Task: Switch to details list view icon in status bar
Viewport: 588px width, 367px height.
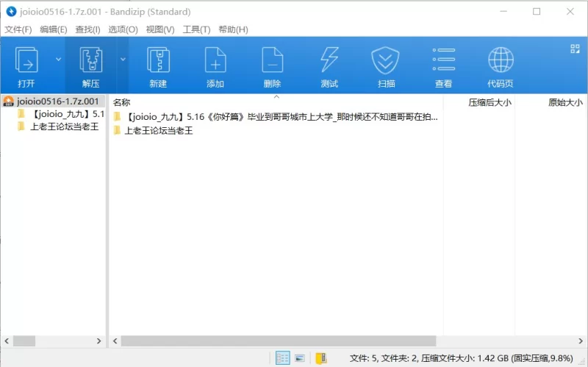Action: (282, 358)
